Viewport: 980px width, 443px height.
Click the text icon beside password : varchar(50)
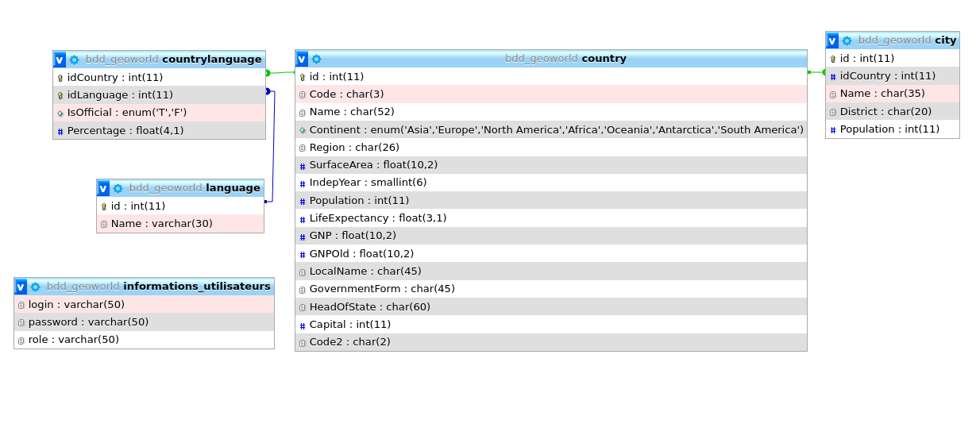[21, 322]
